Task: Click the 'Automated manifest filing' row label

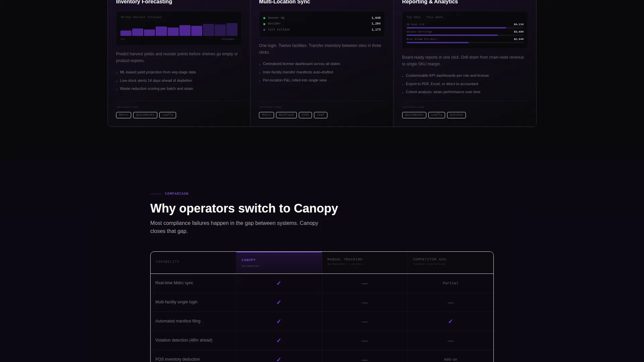Action: tap(178, 321)
